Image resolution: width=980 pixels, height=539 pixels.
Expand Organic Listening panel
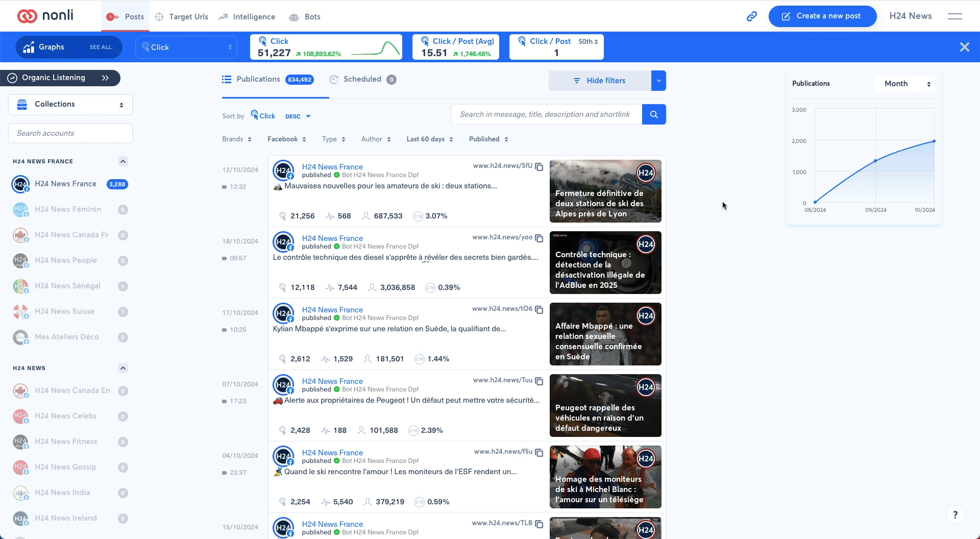pos(60,78)
